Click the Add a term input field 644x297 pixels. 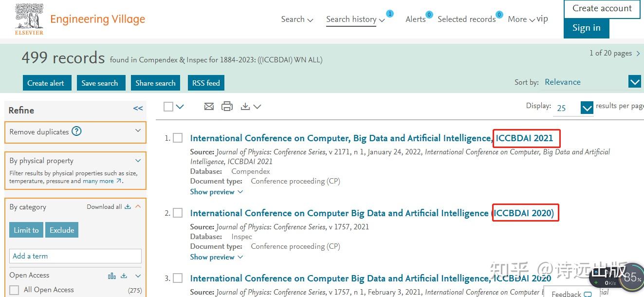75,256
